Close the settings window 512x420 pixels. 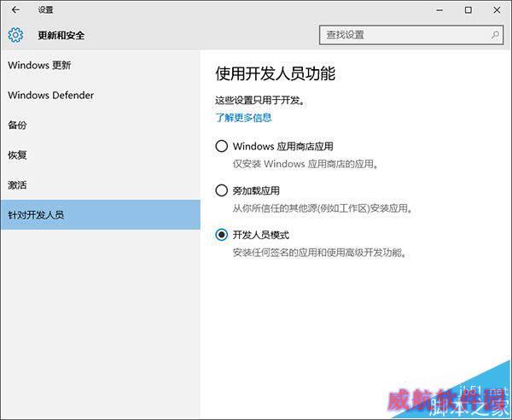[497, 10]
